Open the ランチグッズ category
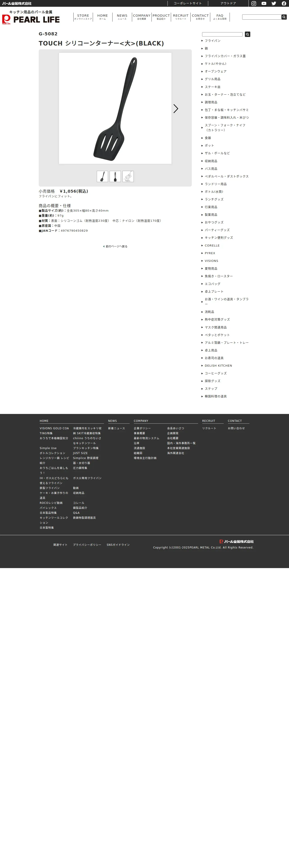 click(x=214, y=199)
